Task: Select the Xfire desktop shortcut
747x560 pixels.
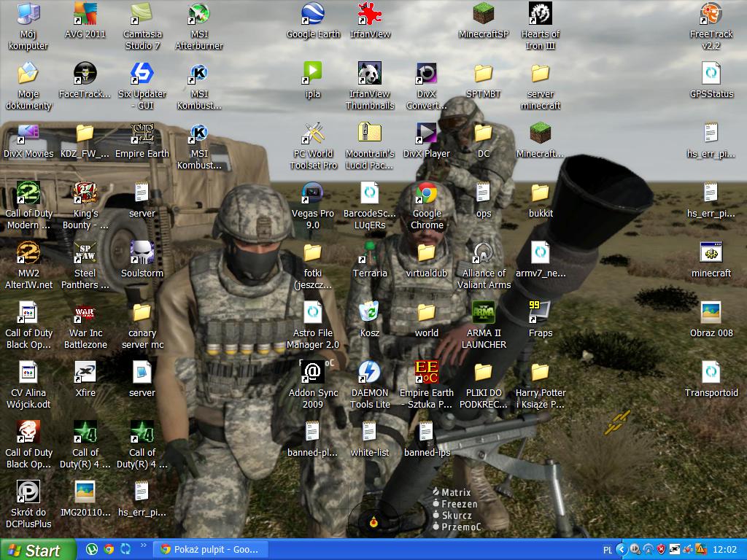Action: point(85,373)
